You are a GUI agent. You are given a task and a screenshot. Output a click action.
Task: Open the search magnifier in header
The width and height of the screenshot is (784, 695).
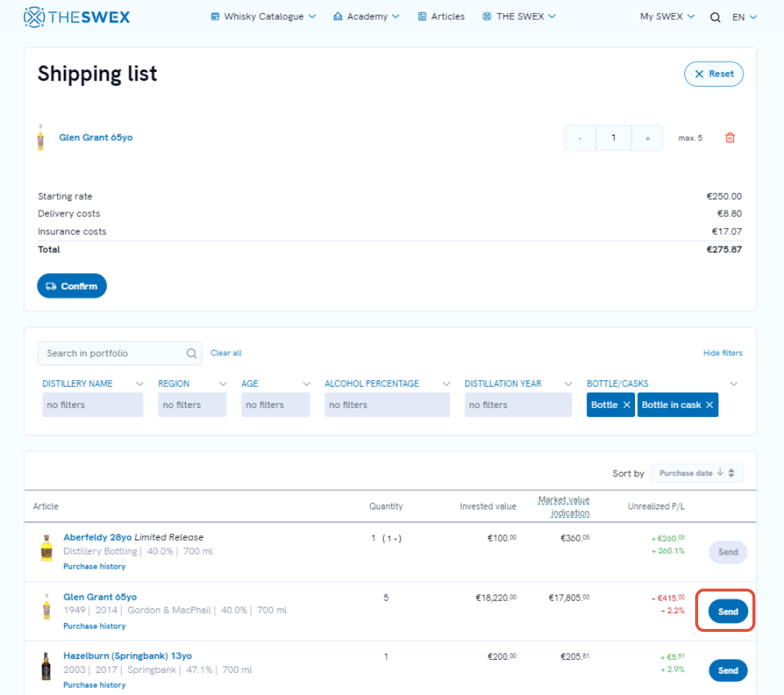point(715,17)
